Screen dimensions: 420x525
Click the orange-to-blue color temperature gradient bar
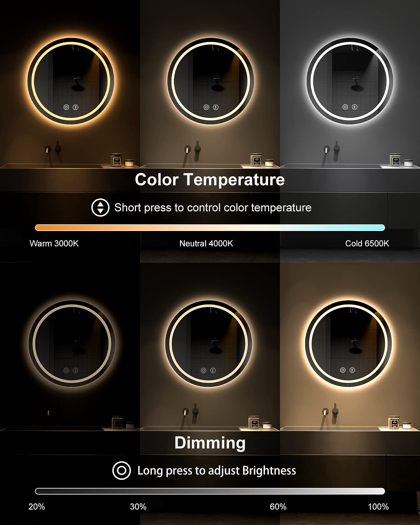pyautogui.click(x=210, y=227)
